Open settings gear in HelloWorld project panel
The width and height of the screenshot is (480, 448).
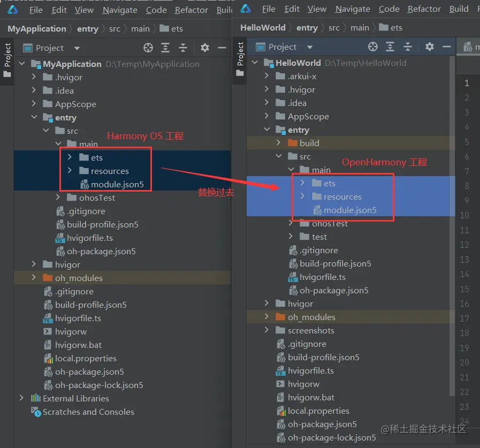[x=430, y=47]
